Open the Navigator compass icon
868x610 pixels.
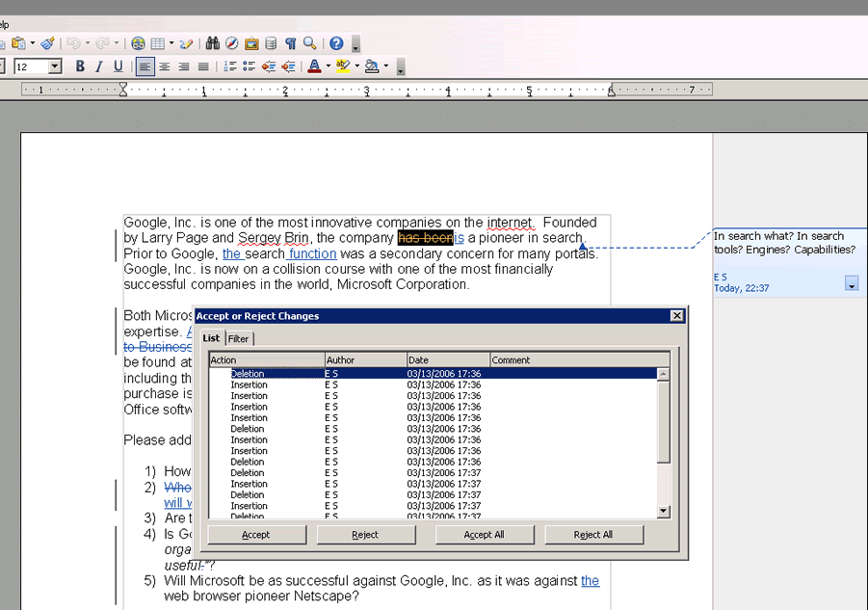tap(232, 43)
